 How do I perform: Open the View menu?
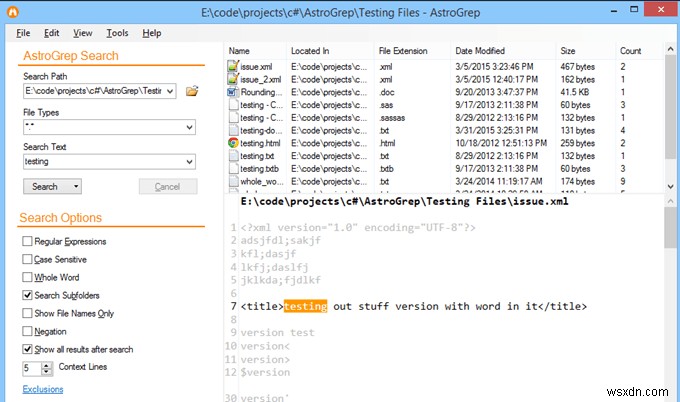point(82,33)
